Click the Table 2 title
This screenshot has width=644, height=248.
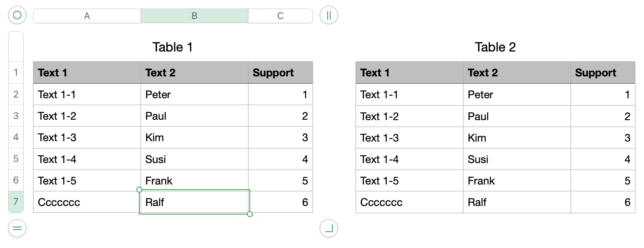coord(495,47)
